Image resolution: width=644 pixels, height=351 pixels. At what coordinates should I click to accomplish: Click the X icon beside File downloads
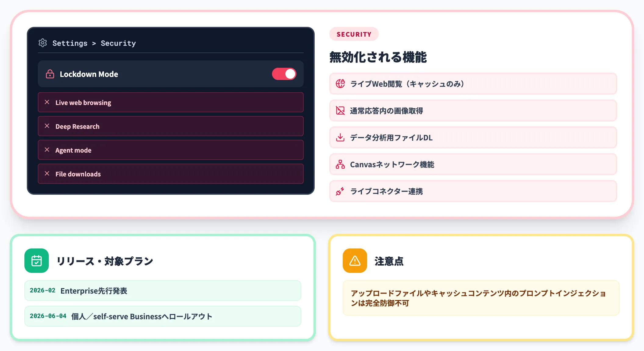pos(47,173)
